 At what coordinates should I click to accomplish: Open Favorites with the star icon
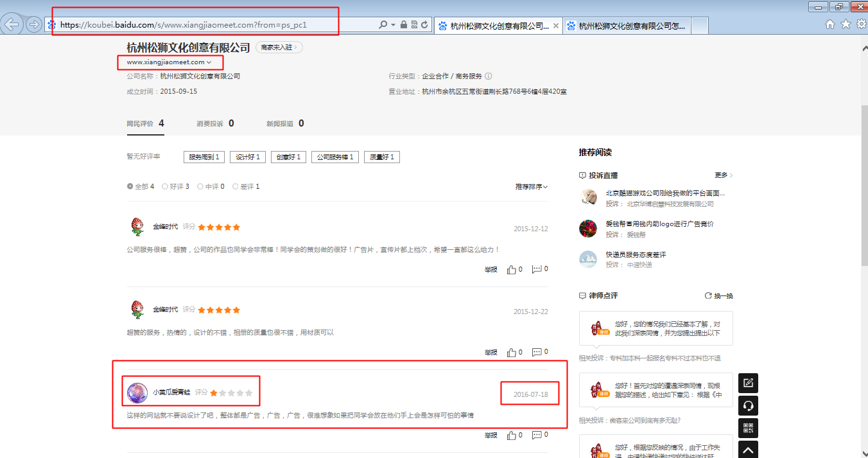(x=846, y=24)
